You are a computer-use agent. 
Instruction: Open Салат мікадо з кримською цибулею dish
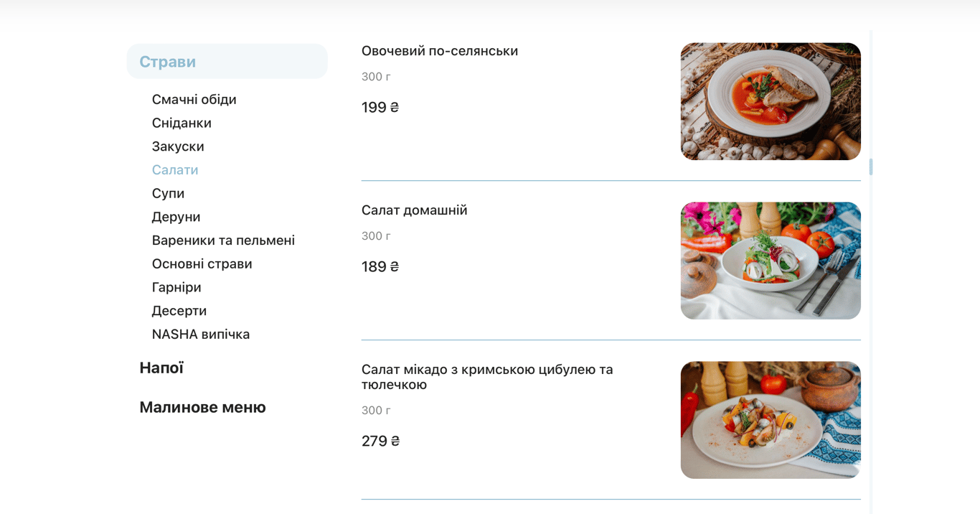click(487, 376)
